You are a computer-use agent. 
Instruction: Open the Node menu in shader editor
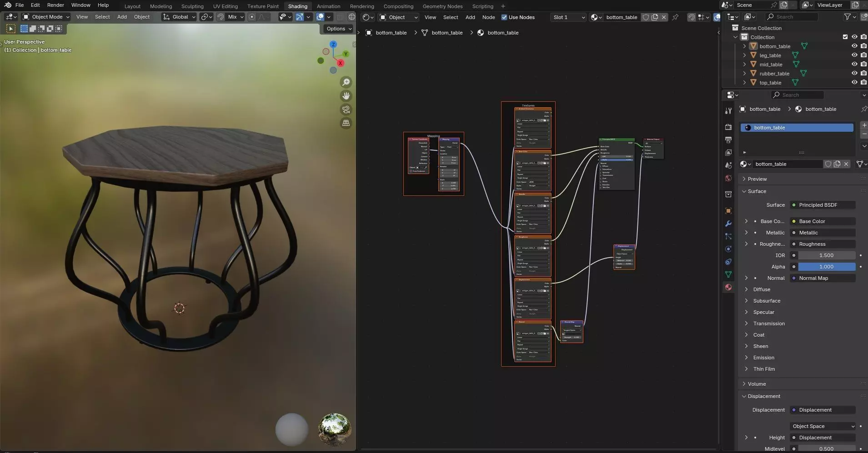pos(488,17)
